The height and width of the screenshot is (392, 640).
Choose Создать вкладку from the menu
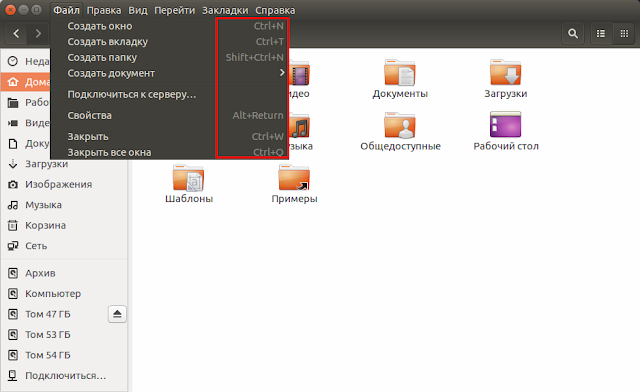(x=169, y=42)
